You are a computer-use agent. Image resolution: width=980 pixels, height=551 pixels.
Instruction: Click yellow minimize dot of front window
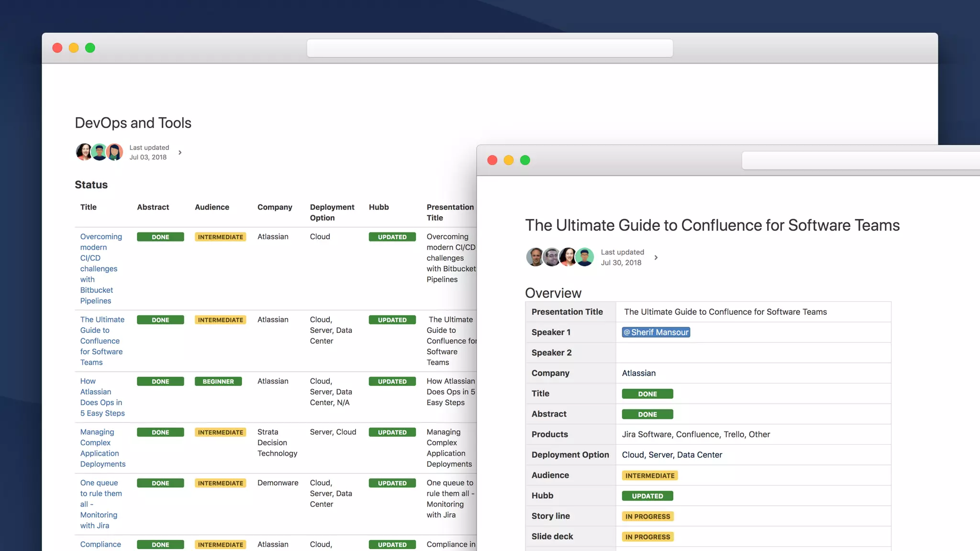[508, 160]
